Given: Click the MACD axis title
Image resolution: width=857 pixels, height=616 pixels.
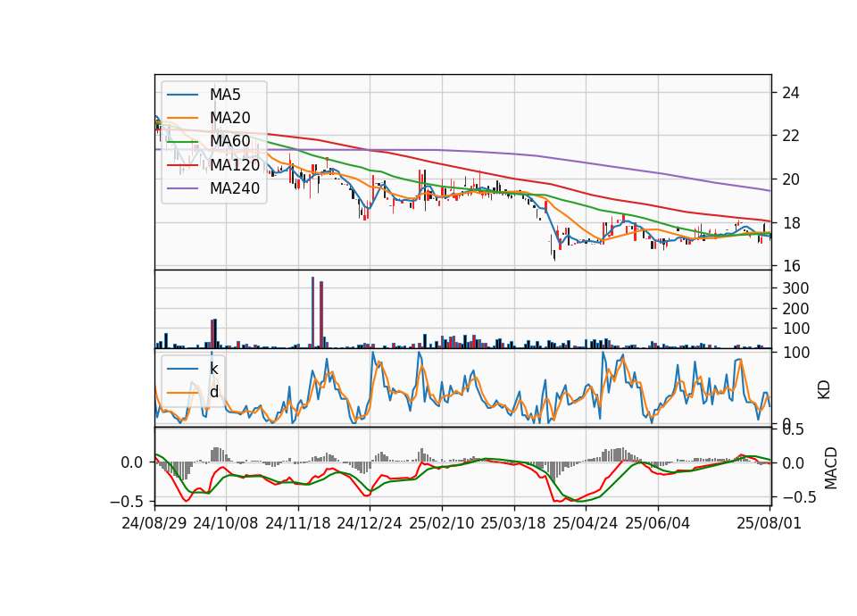Looking at the screenshot, I should (x=831, y=468).
